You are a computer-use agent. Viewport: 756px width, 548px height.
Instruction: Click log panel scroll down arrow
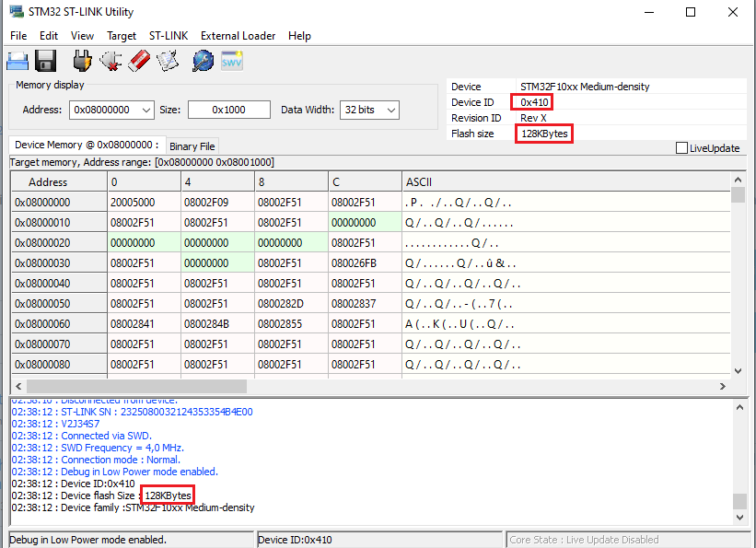click(739, 517)
